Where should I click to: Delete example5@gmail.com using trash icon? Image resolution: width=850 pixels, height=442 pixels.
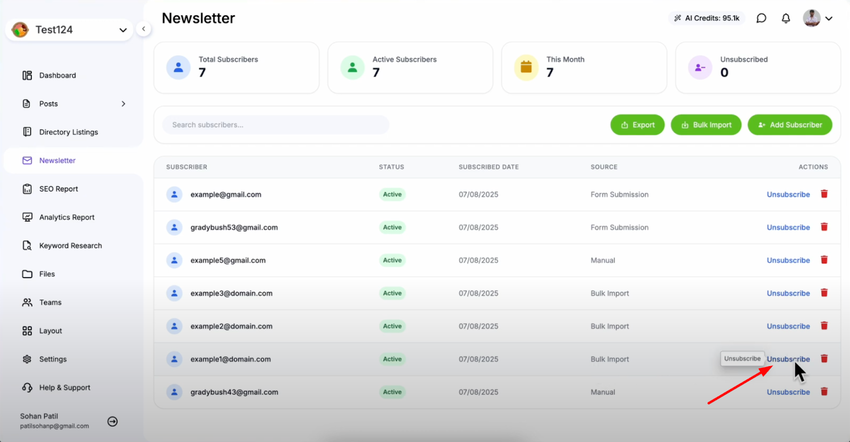click(x=824, y=260)
